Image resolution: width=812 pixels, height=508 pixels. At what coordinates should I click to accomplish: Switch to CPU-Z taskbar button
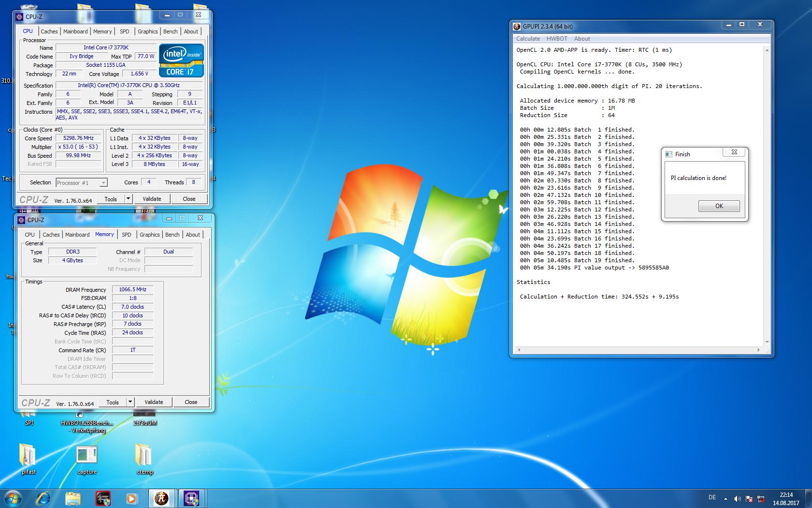point(192,498)
